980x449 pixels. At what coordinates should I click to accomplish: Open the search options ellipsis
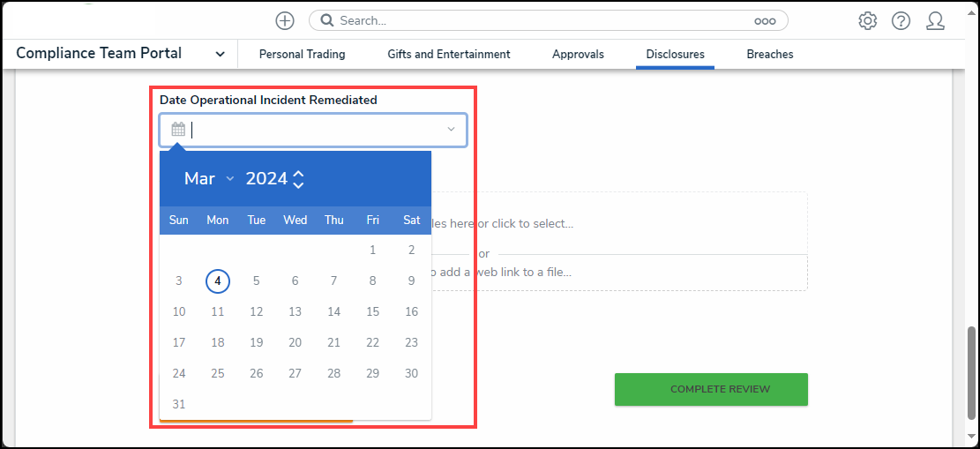point(765,21)
